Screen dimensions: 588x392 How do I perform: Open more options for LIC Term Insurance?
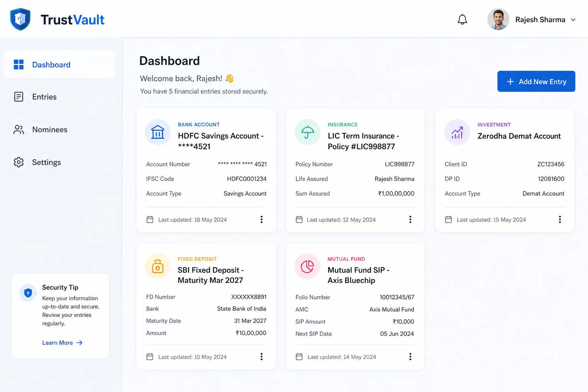coord(410,219)
